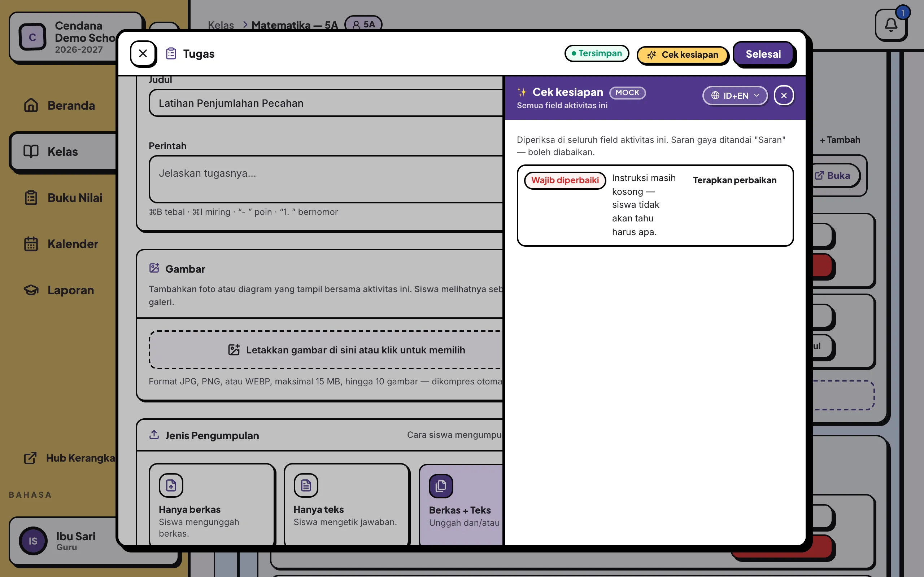Click the Perintah instruction text field

(x=326, y=179)
